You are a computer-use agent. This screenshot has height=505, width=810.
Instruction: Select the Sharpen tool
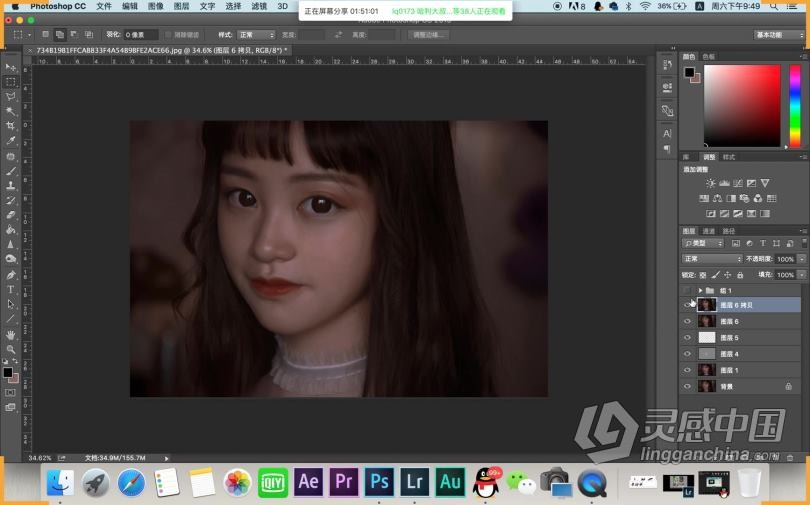click(10, 244)
